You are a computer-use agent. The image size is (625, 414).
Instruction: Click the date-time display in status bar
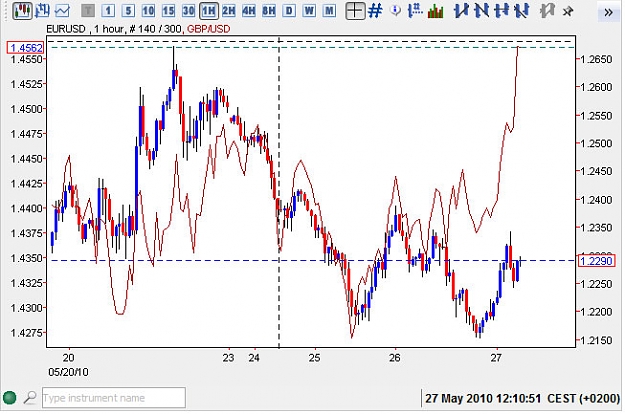point(522,398)
